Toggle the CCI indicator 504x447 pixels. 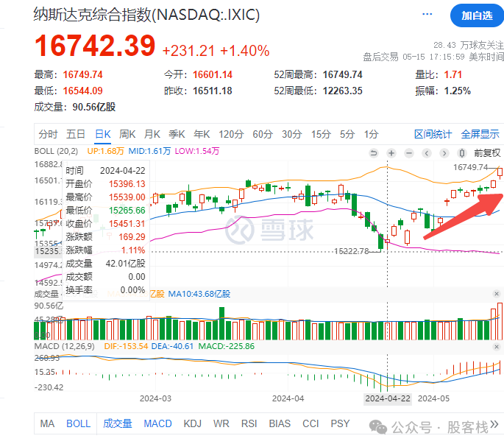[x=310, y=423]
